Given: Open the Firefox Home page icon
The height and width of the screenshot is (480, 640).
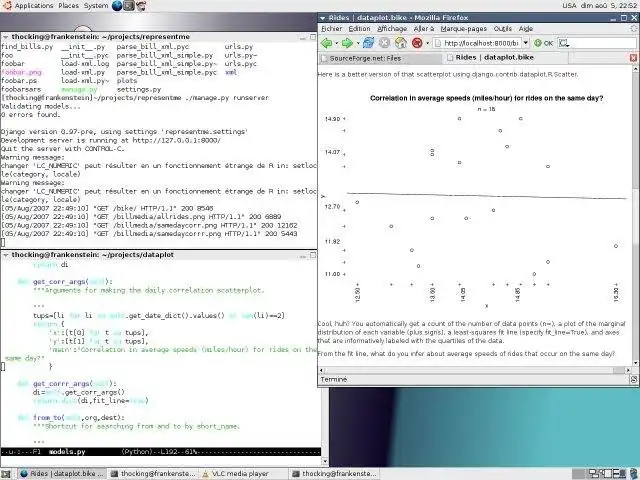Looking at the screenshot, I should (x=400, y=43).
